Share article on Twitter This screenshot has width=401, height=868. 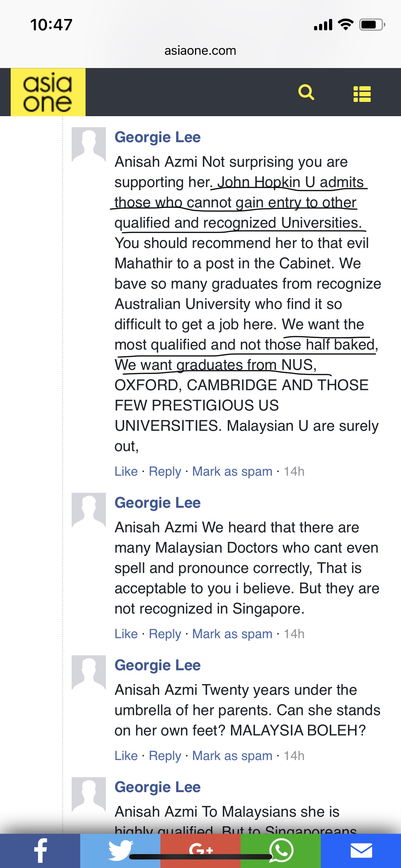tap(120, 851)
